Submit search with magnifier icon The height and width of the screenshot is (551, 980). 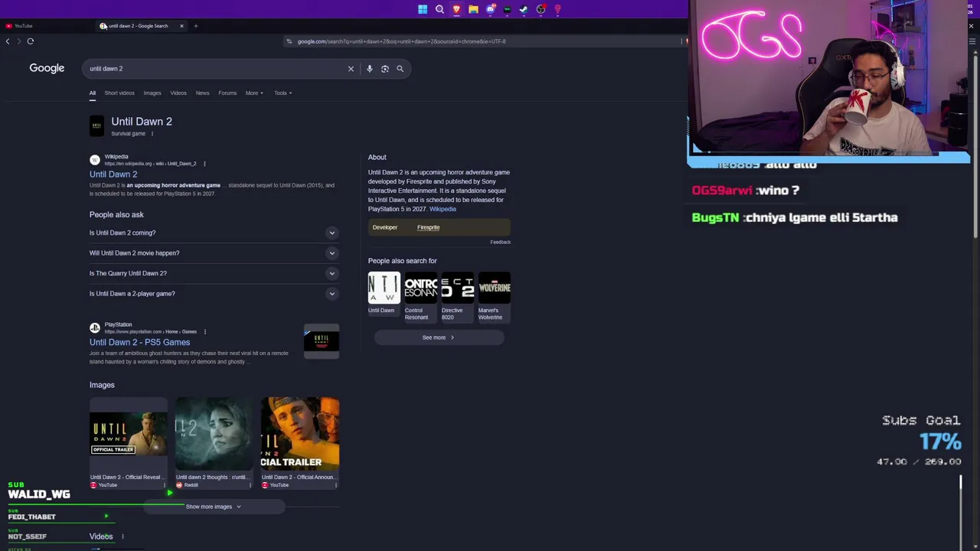(x=400, y=69)
